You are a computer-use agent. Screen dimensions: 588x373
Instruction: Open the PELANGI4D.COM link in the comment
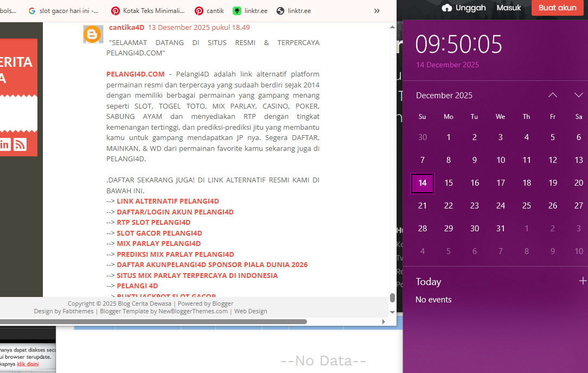[x=136, y=74]
